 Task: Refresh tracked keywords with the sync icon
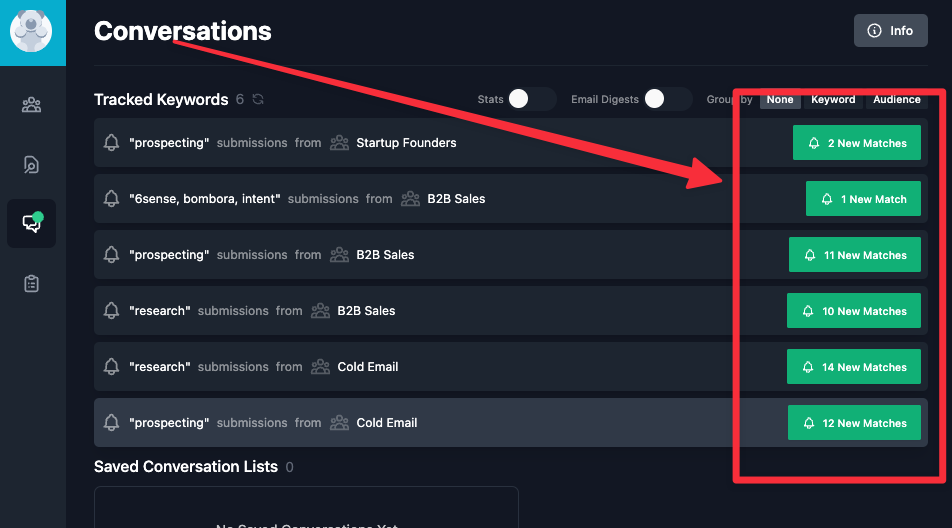tap(258, 99)
